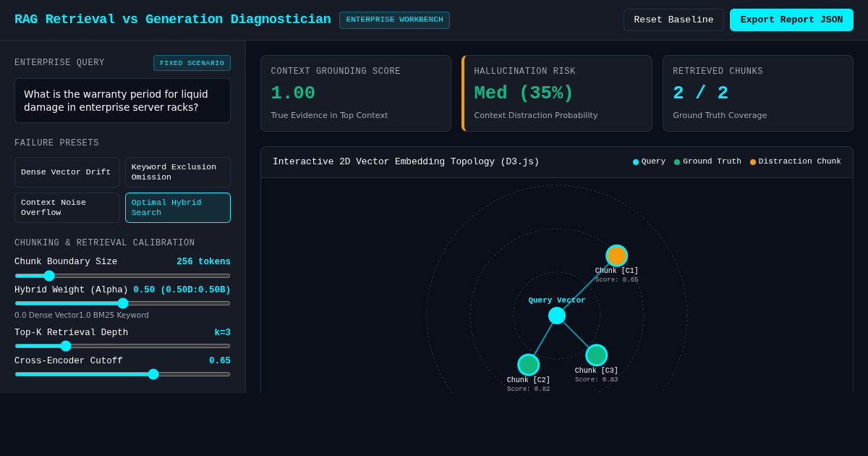
Task: Select the orange Chunk C1 node
Action: coord(617,256)
